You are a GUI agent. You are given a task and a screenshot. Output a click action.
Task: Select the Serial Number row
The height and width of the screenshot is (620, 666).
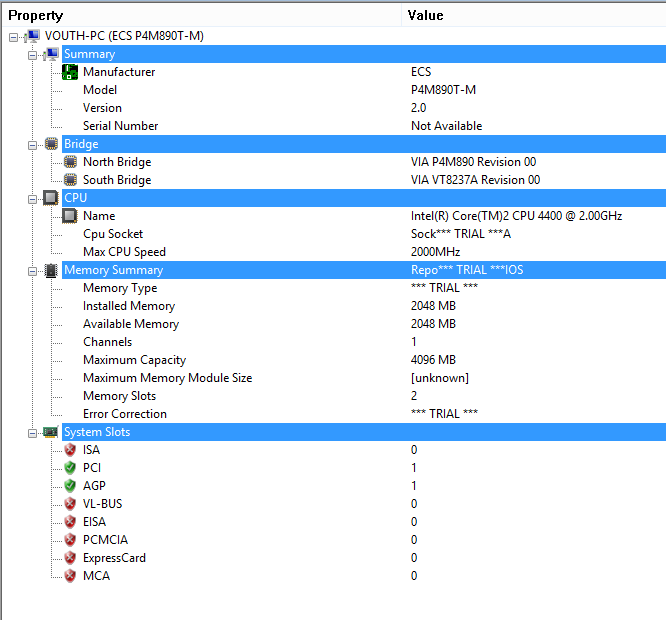coord(364,126)
